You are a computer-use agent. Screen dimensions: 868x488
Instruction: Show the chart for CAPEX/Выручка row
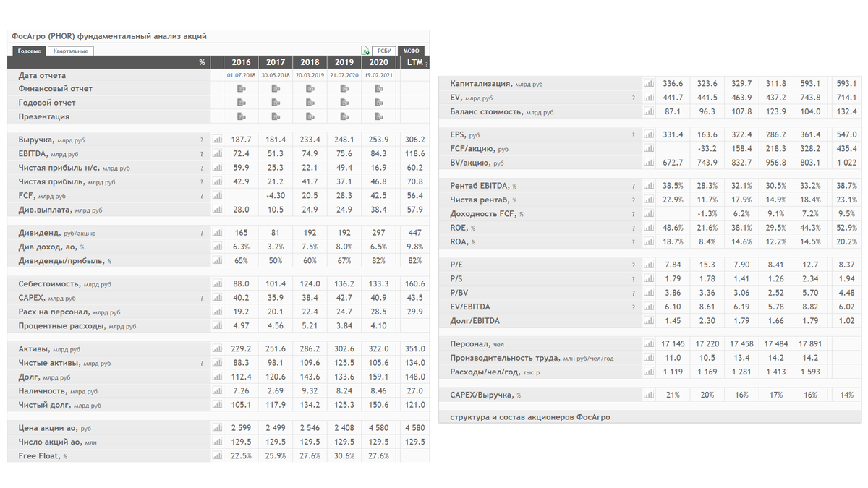click(x=649, y=395)
